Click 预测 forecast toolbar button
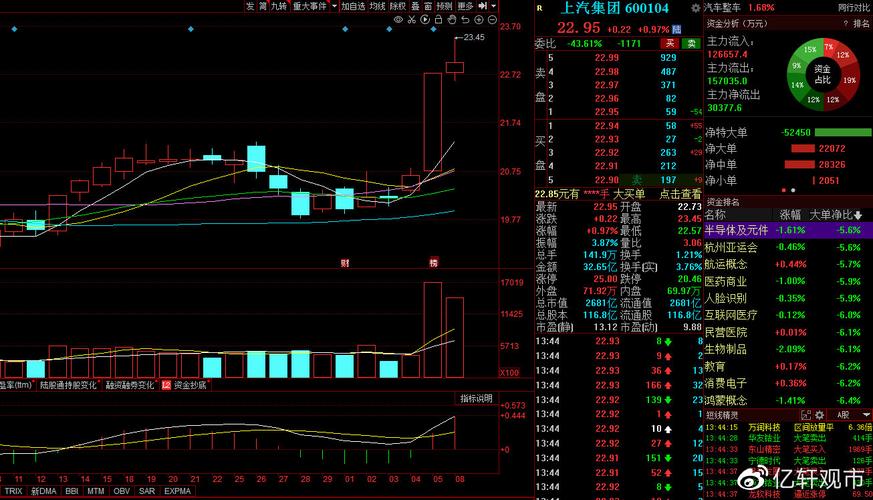This screenshot has width=873, height=500. pos(445,6)
